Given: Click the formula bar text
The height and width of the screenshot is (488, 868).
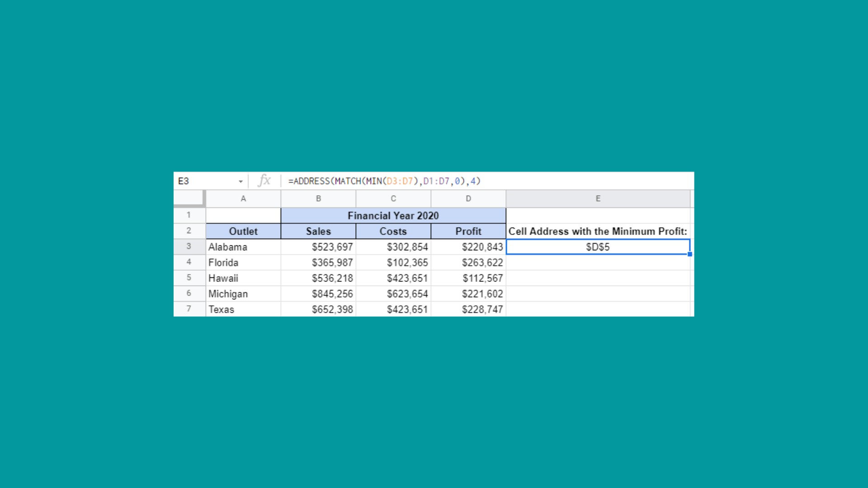Looking at the screenshot, I should [x=384, y=181].
